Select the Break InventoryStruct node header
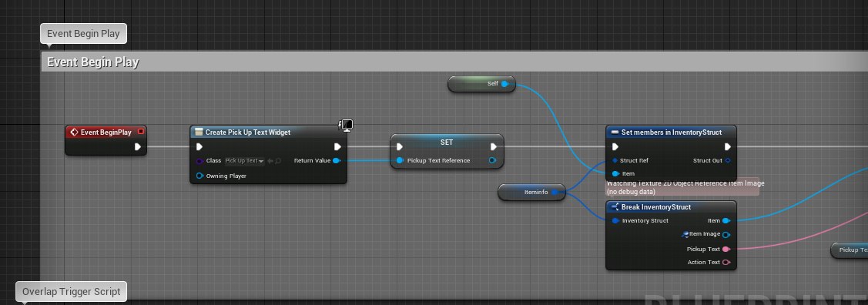Screen dimensions: 868x305 (x=671, y=207)
